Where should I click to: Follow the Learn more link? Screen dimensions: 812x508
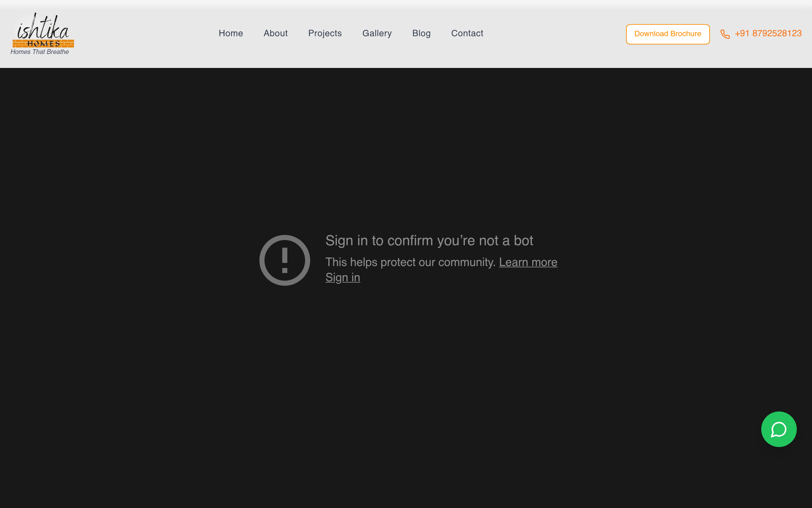pos(528,262)
